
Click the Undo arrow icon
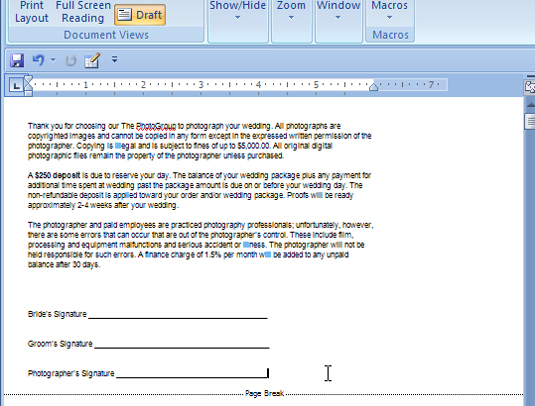[x=39, y=60]
